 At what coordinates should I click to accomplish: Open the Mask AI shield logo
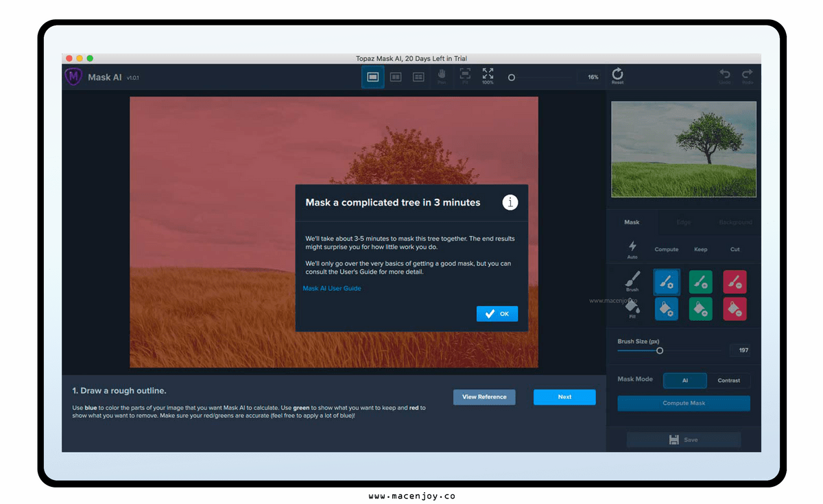[x=73, y=77]
